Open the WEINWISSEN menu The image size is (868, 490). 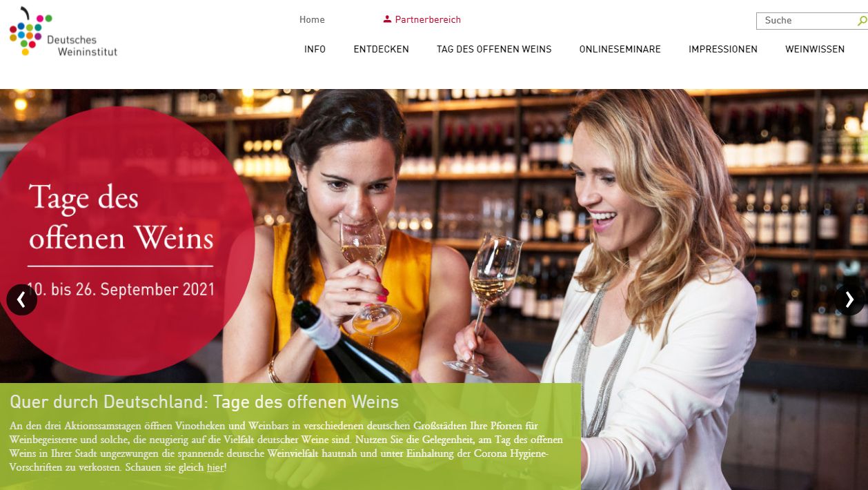click(x=815, y=49)
